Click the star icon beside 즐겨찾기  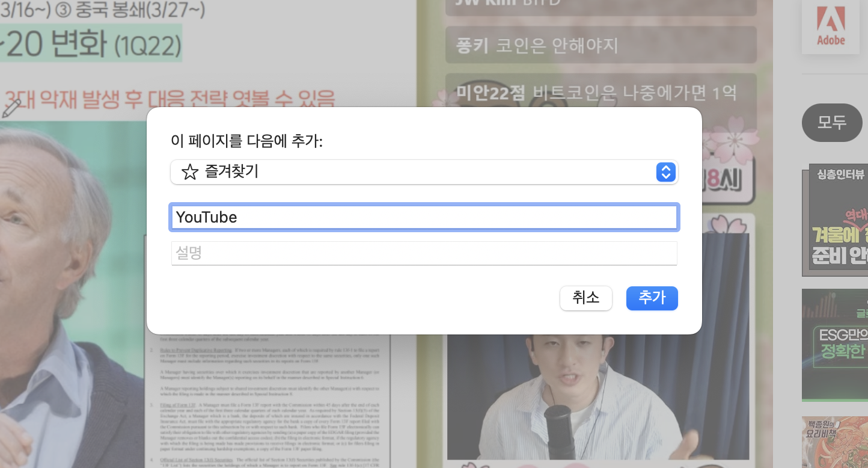(189, 173)
